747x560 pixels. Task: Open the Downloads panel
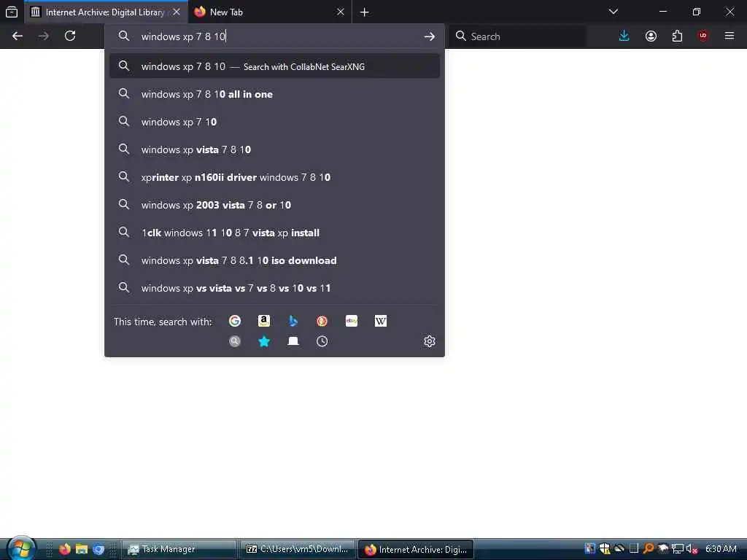pyautogui.click(x=624, y=36)
